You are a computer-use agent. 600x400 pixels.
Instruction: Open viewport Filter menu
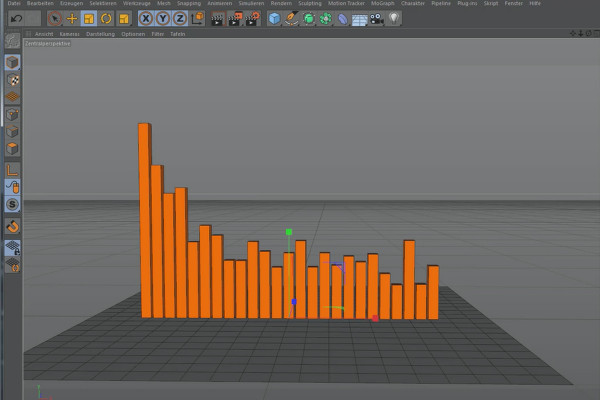pos(158,34)
